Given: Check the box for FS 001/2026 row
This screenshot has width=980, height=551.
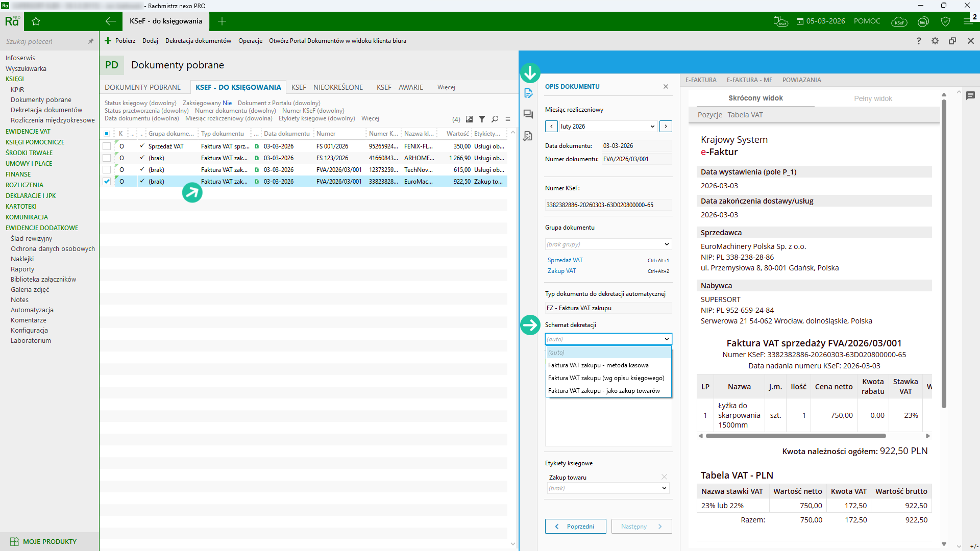Looking at the screenshot, I should click(107, 146).
